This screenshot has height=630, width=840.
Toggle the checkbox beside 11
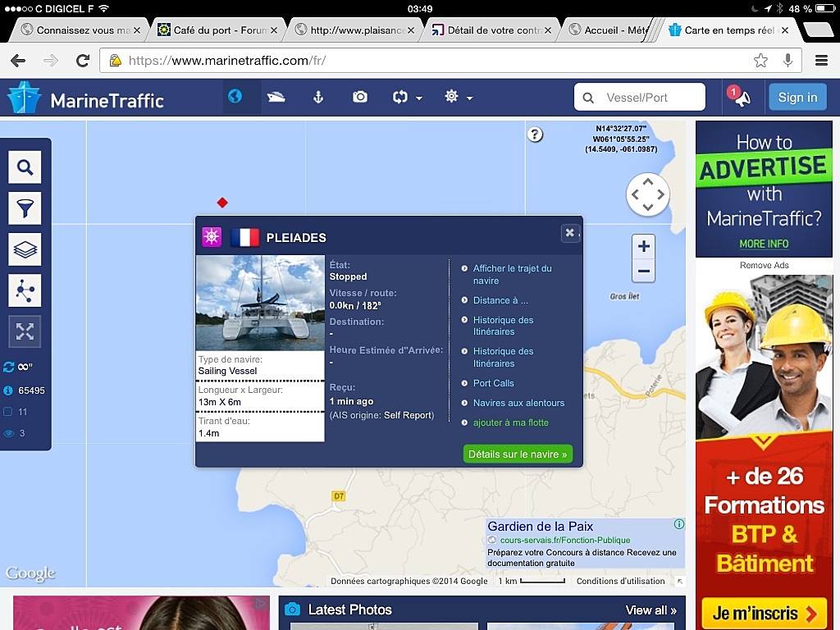tap(8, 412)
